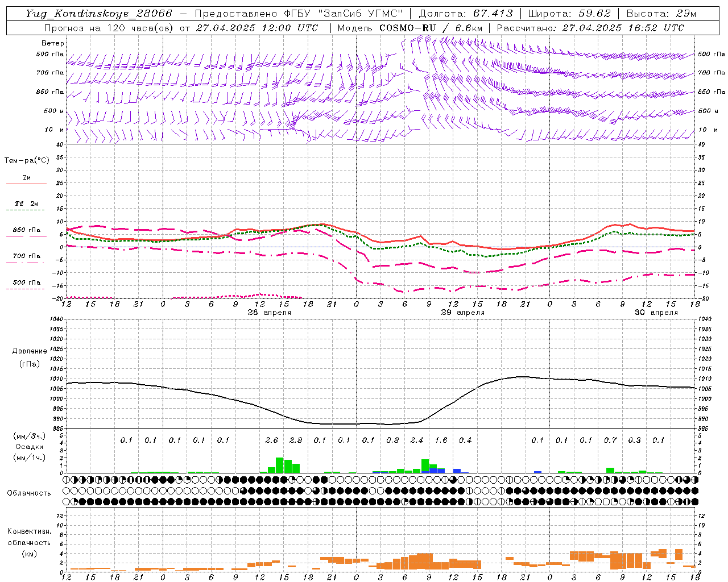
Task: Click the Модель COSMO-RU / 6.6км label
Action: coord(410,28)
